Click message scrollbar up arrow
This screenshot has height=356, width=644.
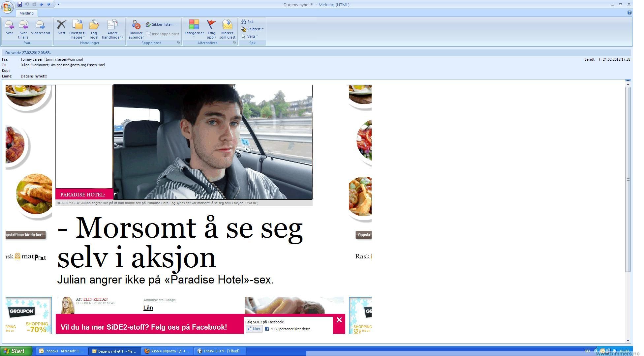pyautogui.click(x=628, y=85)
